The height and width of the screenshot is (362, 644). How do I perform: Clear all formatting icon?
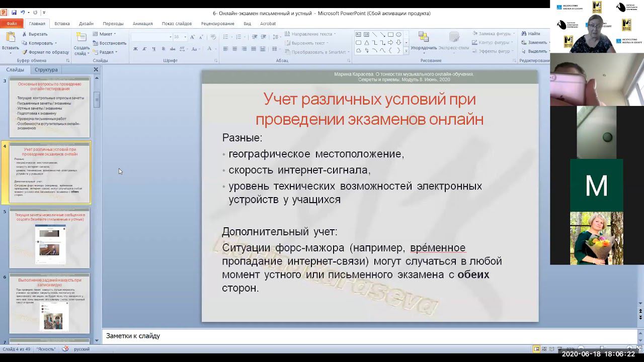[213, 37]
